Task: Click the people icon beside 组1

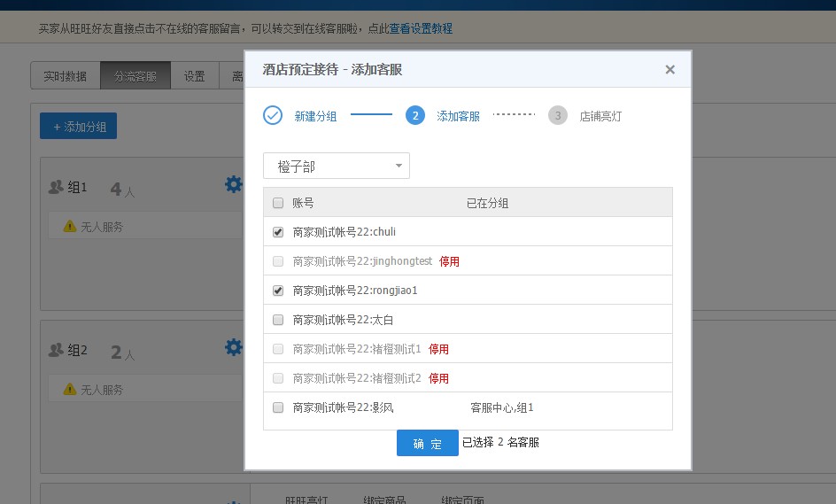Action: click(x=56, y=187)
